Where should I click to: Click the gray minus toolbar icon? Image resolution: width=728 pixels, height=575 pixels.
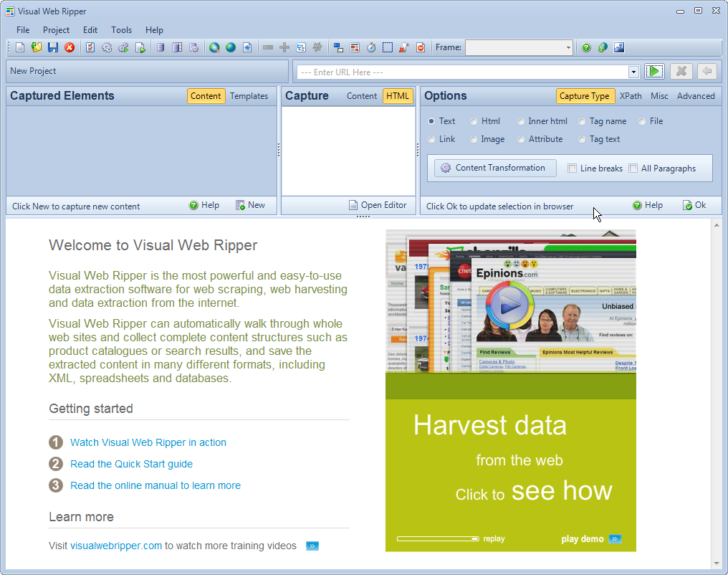[x=268, y=47]
